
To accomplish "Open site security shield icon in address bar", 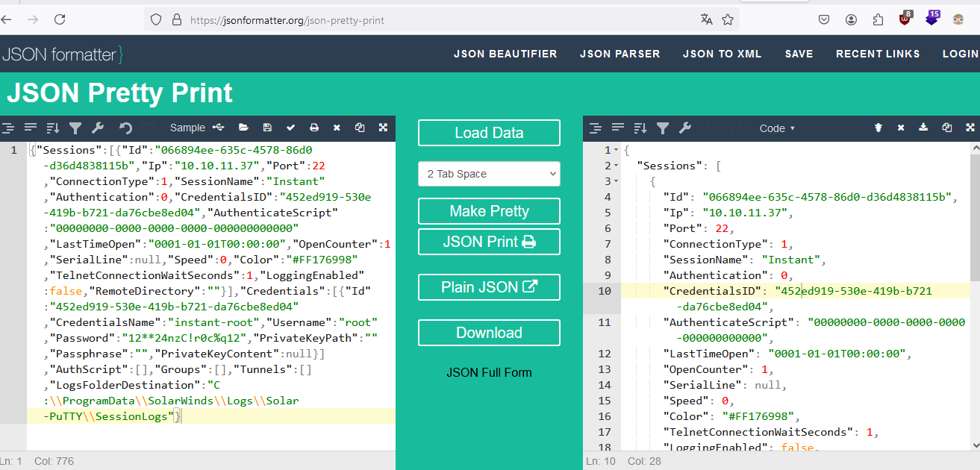I will [x=156, y=20].
